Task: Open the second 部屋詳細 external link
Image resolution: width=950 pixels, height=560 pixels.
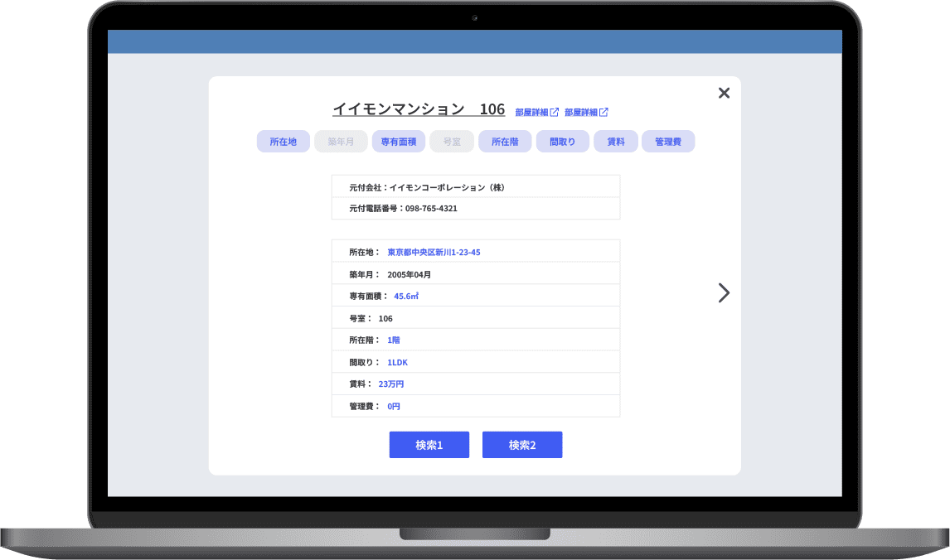Action: pyautogui.click(x=586, y=112)
